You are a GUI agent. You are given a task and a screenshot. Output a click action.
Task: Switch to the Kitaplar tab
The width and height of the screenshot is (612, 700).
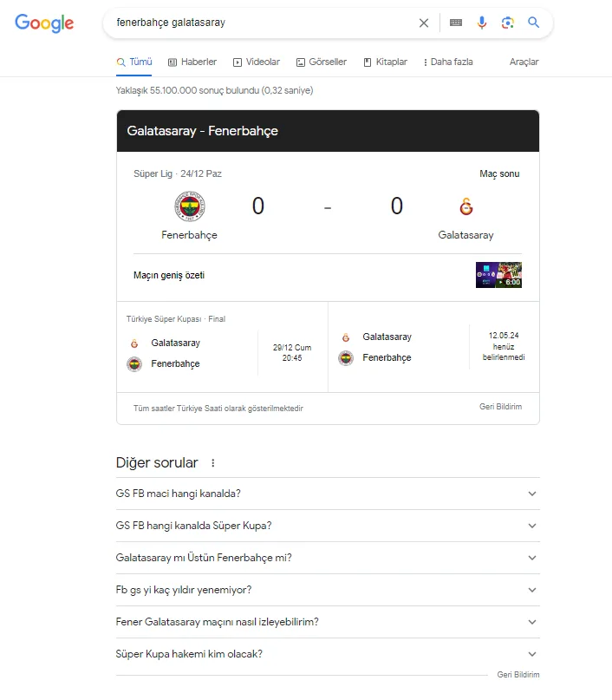coord(386,62)
